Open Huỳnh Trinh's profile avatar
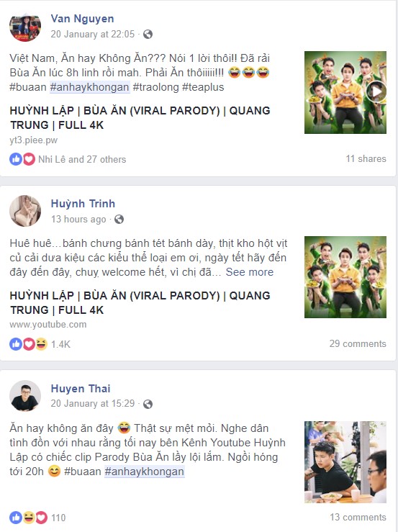Viewport: 398px width, 532px height. (25, 211)
